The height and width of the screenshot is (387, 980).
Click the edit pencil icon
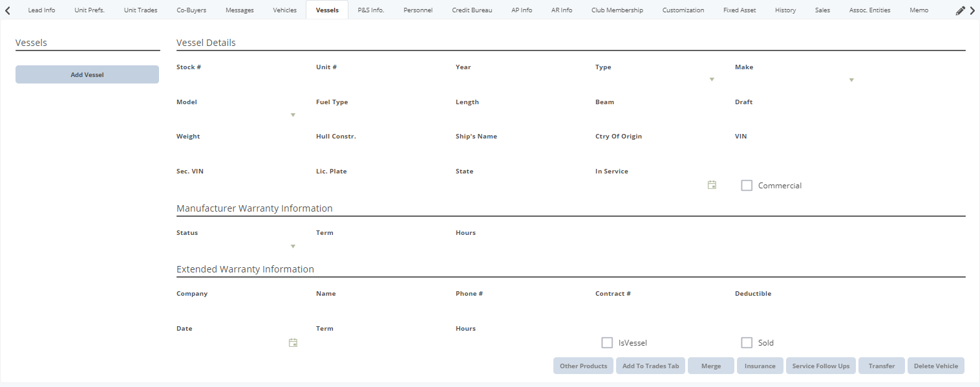[961, 10]
